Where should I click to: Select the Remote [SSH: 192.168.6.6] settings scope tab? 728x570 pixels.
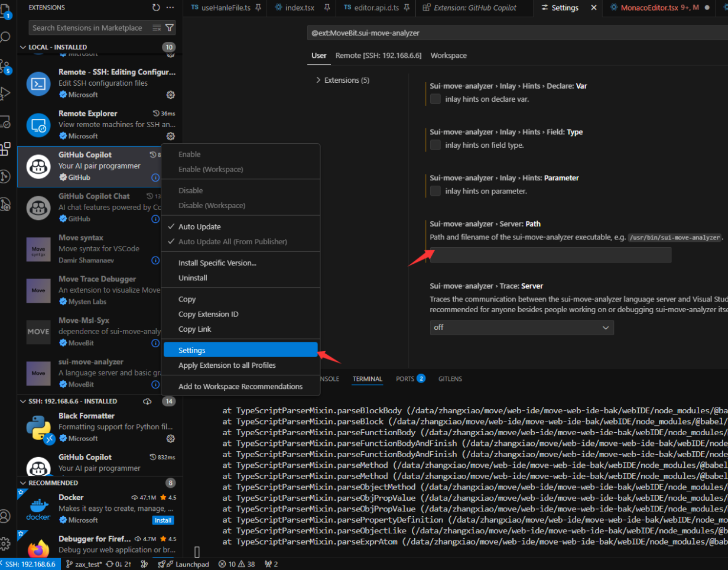[x=378, y=56]
